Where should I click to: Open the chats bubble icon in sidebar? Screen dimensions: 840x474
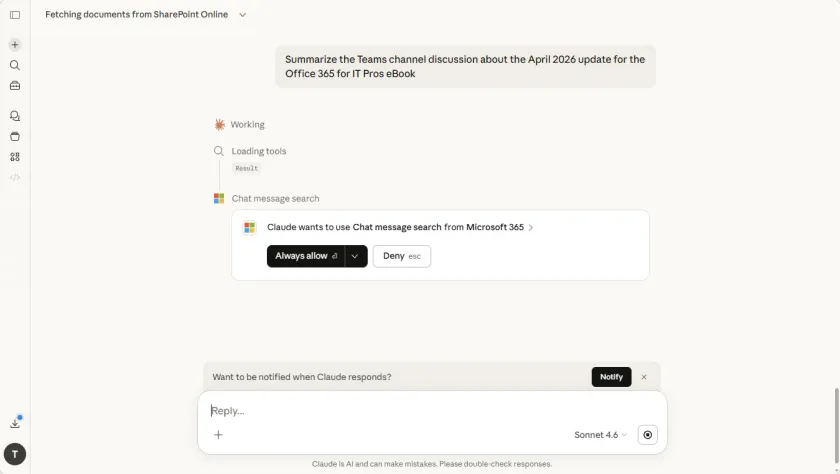[x=15, y=116]
